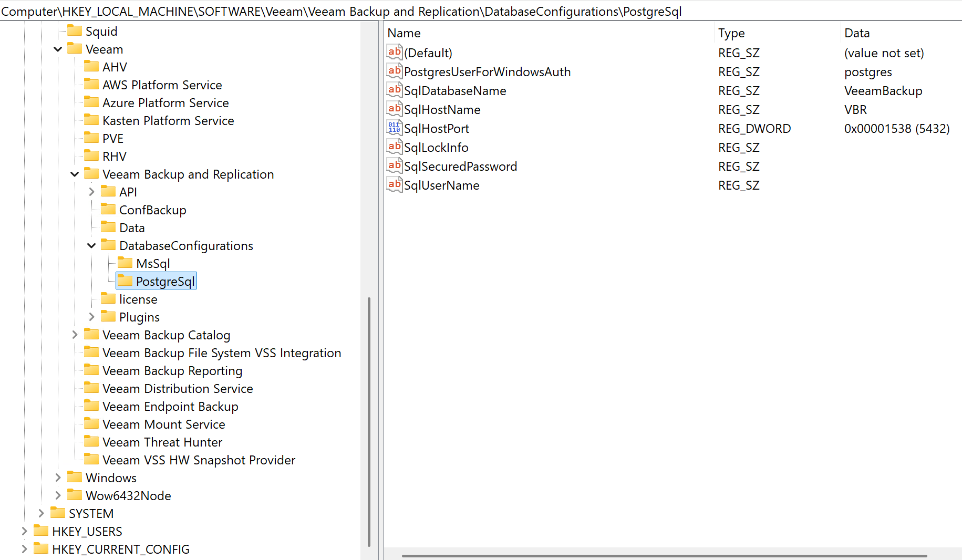The image size is (962, 560).
Task: Click the PostgreSql key folder icon
Action: coord(125,281)
